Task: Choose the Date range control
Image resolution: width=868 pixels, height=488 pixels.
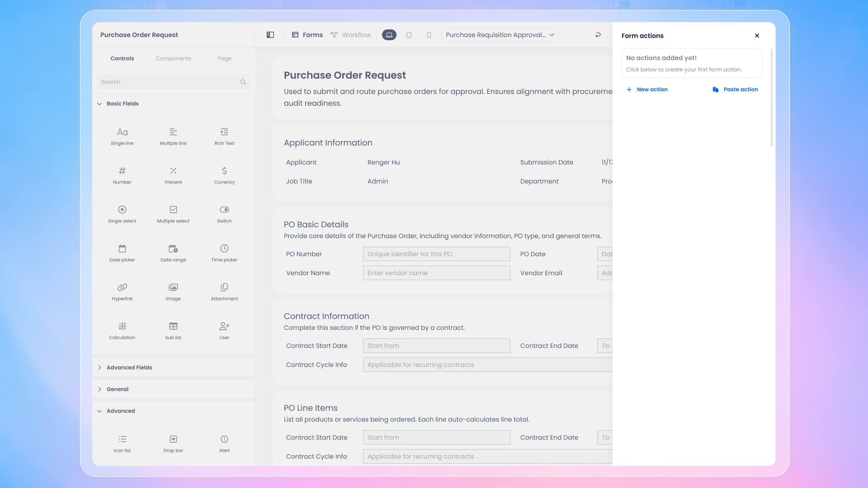Action: (173, 253)
